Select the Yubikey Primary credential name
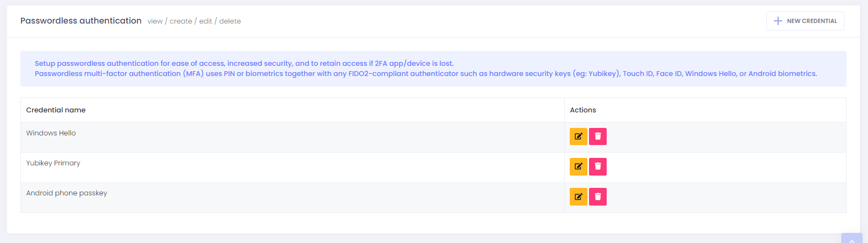The width and height of the screenshot is (868, 243). pyautogui.click(x=53, y=163)
